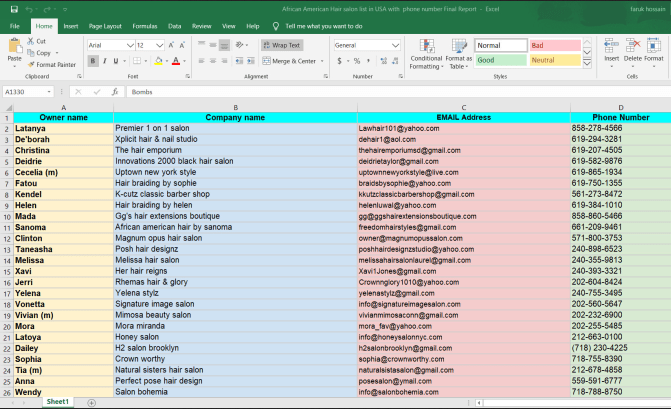Toggle Italic formatting
The image size is (671, 409).
pyautogui.click(x=107, y=61)
